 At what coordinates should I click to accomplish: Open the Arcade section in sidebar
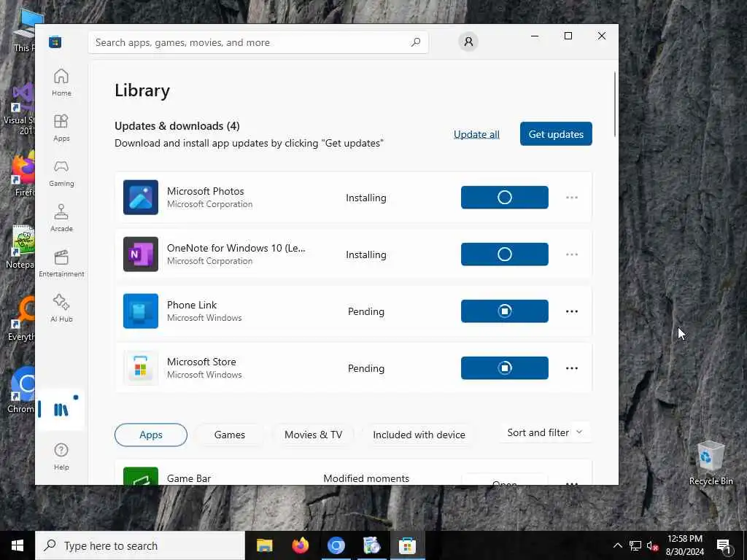pyautogui.click(x=61, y=218)
